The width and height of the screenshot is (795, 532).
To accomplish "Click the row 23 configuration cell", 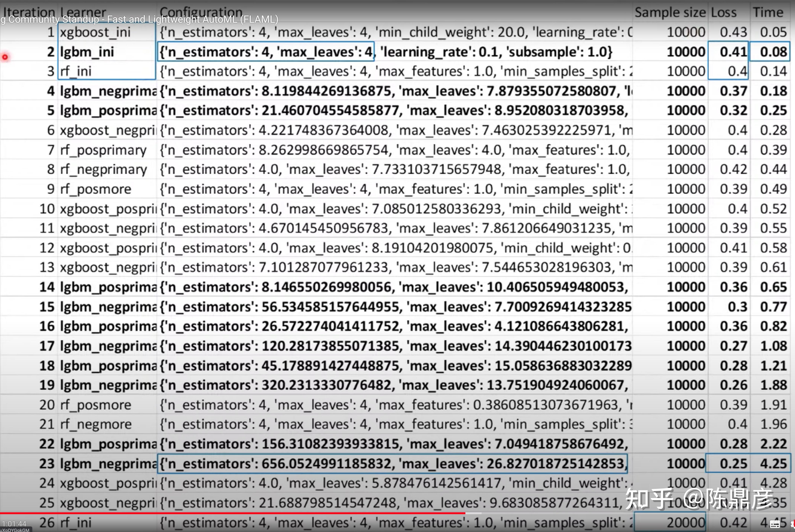I will click(392, 464).
